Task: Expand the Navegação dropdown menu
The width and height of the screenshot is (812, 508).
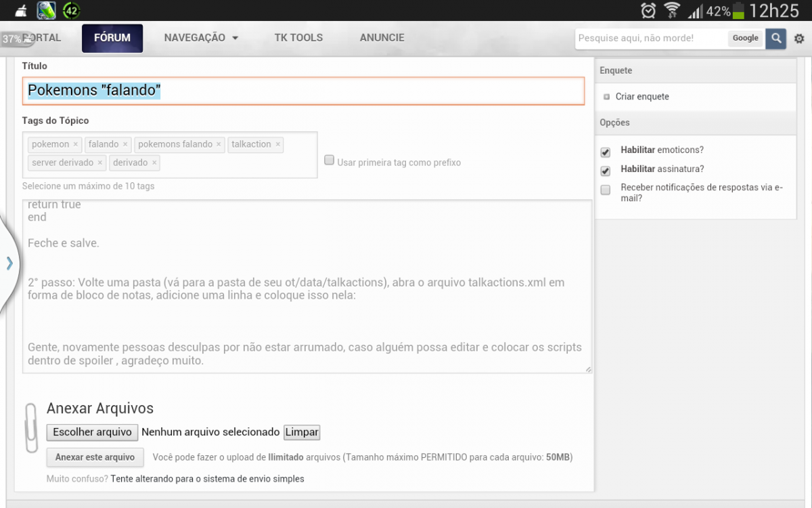Action: click(x=201, y=38)
